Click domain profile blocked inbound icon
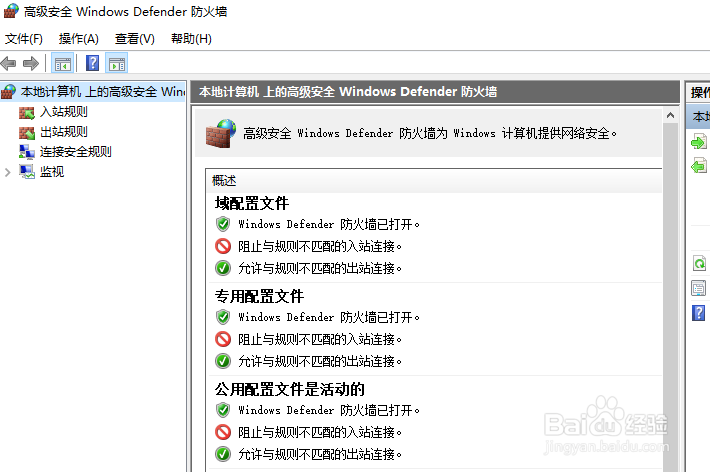The width and height of the screenshot is (710, 472). (x=223, y=246)
